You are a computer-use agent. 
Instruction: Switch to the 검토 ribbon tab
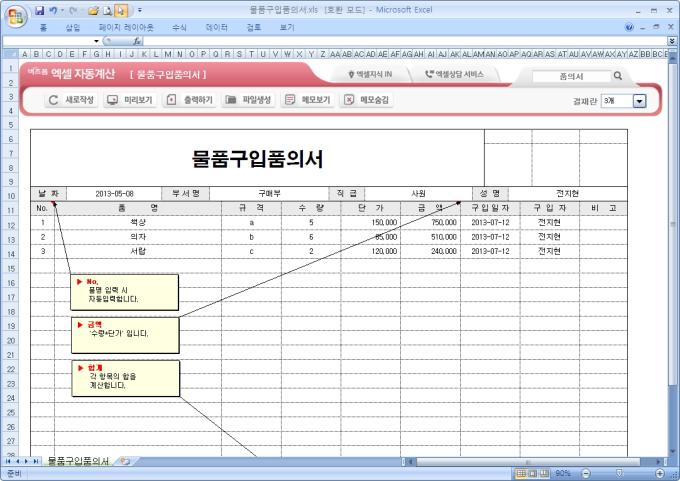point(254,28)
